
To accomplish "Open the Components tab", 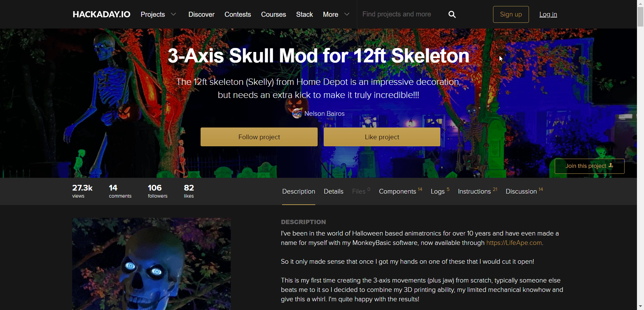I will [x=400, y=191].
